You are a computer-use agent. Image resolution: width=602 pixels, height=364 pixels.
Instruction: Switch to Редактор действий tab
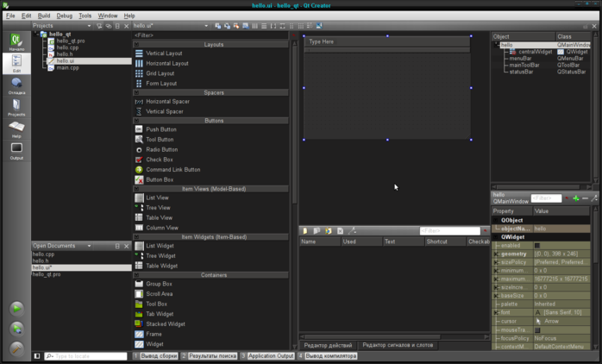[328, 345]
